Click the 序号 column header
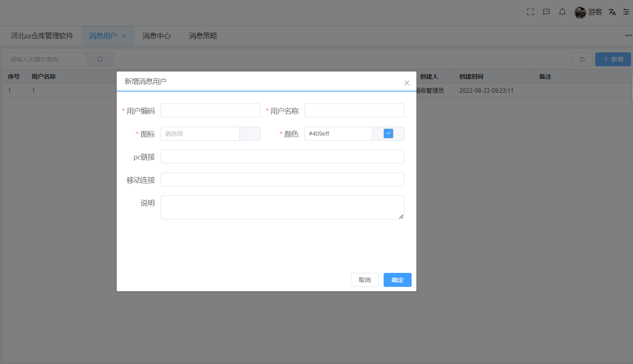 point(14,77)
